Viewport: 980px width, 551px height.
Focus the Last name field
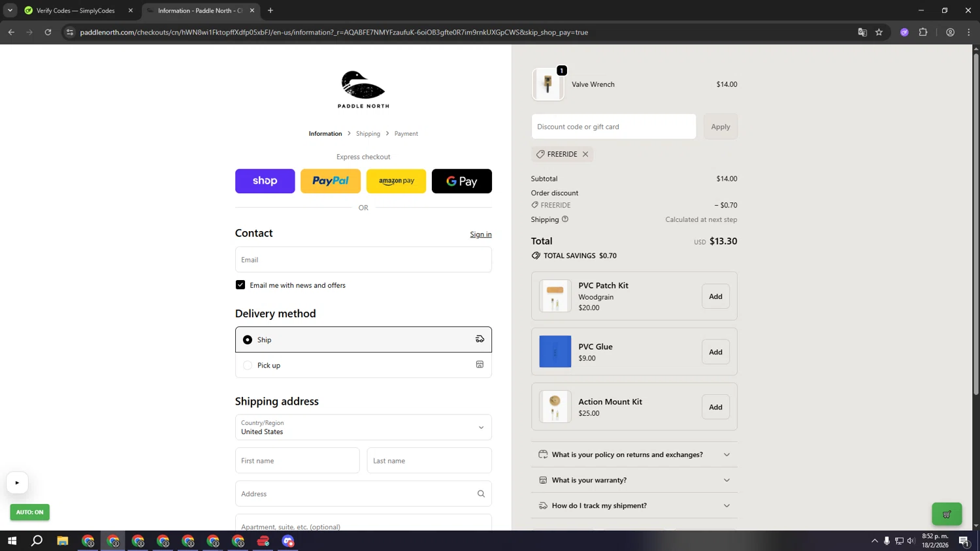tap(429, 460)
